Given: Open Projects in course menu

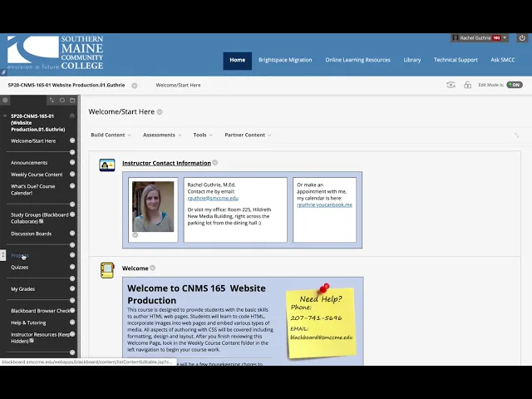Looking at the screenshot, I should pyautogui.click(x=20, y=255).
